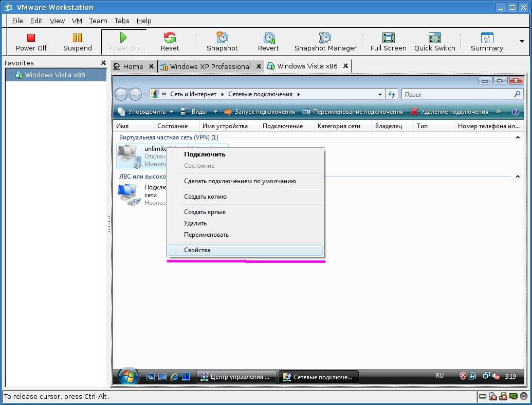The width and height of the screenshot is (532, 405).
Task: Collapse the 'ЛВС' group chevron
Action: 518,177
